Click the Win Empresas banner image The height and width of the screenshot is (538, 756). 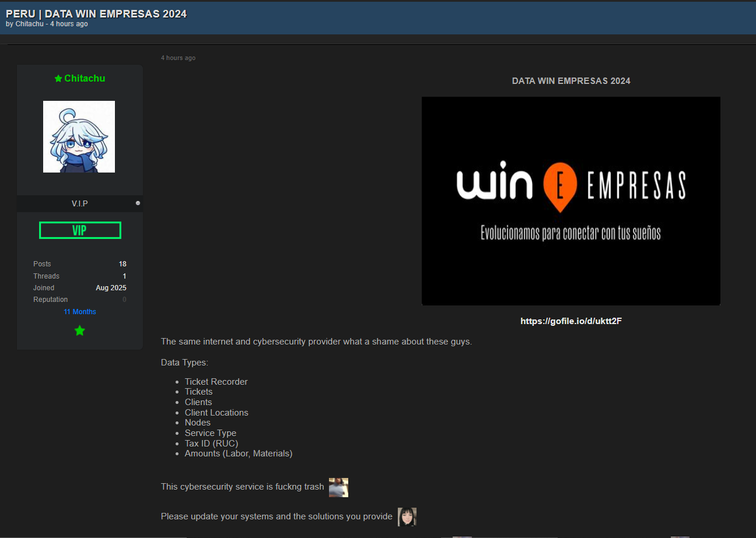[x=571, y=201]
